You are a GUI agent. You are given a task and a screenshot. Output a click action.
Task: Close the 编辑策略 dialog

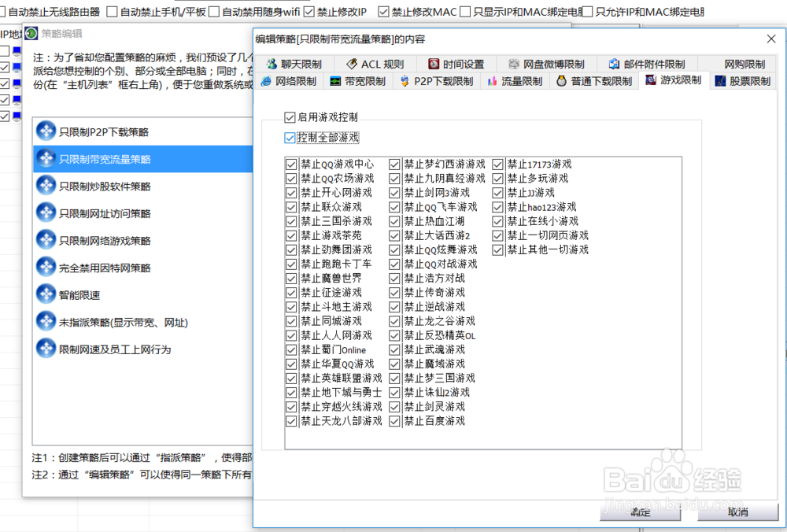(x=771, y=39)
